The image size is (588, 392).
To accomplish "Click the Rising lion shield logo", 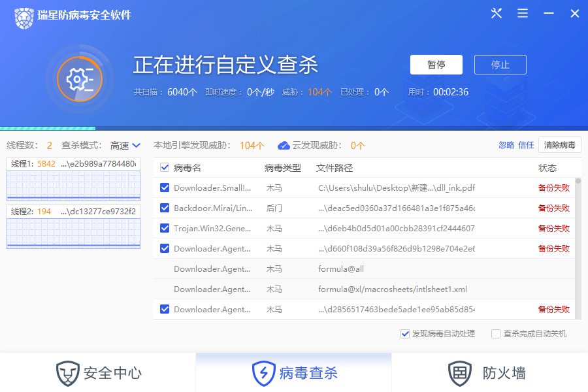I will click(x=24, y=18).
